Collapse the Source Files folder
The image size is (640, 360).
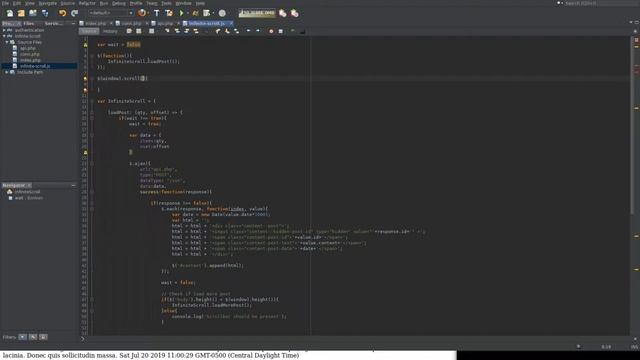(x=7, y=42)
